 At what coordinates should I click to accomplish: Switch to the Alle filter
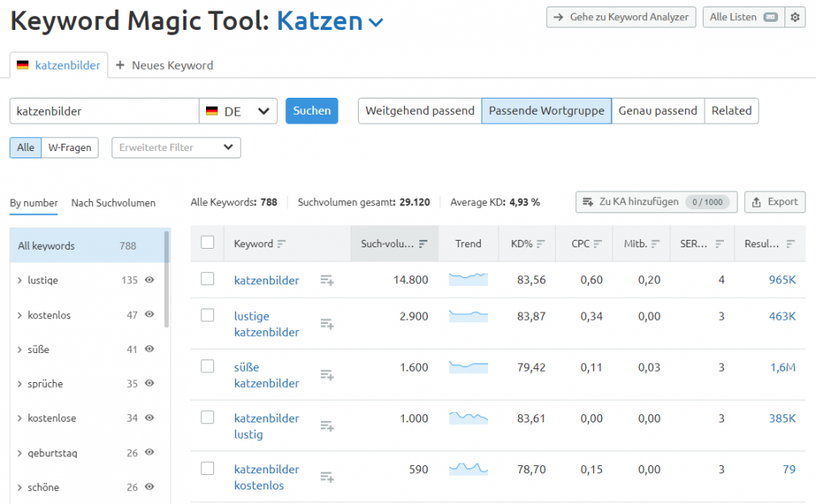(26, 148)
